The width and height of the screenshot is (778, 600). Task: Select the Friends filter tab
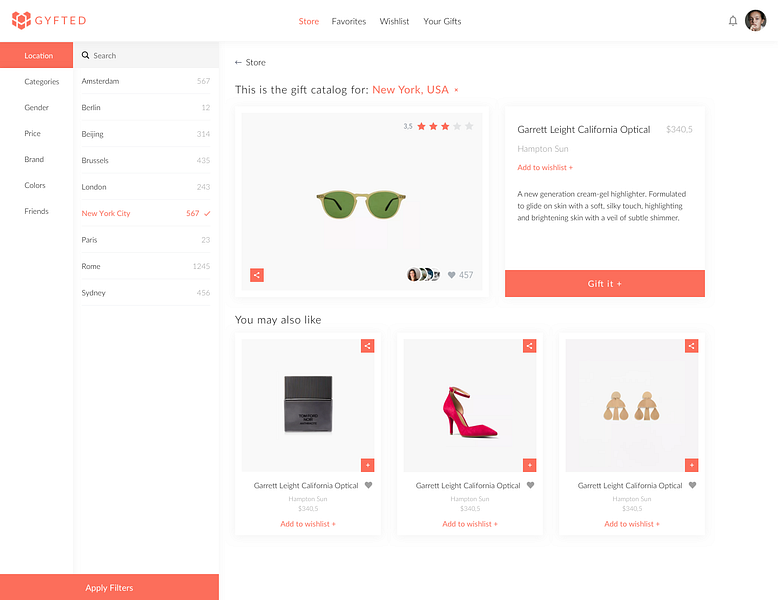[37, 211]
